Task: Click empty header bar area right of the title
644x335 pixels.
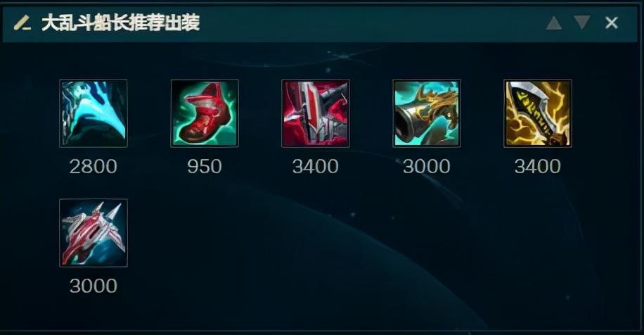Action: click(370, 23)
